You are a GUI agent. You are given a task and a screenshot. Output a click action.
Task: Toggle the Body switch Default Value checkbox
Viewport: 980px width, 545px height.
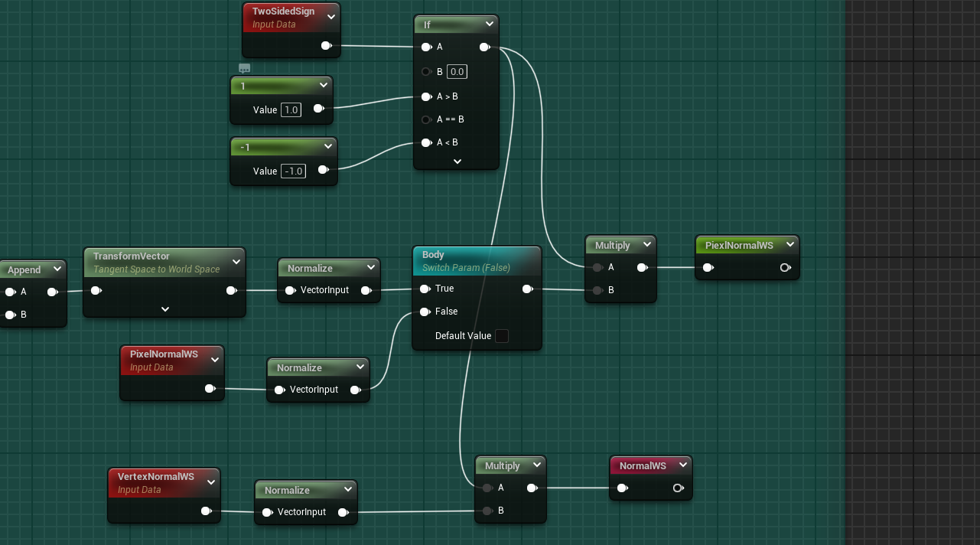(502, 336)
